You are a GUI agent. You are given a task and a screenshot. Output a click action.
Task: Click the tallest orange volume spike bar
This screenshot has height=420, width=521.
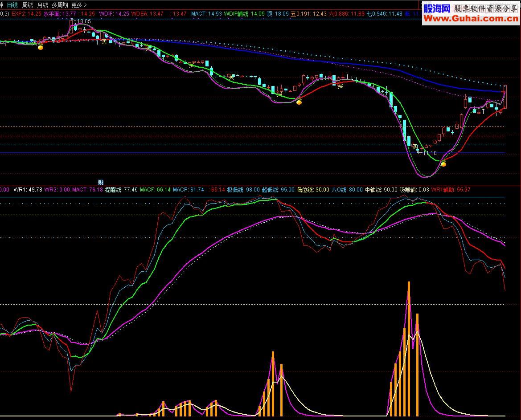pyautogui.click(x=409, y=349)
